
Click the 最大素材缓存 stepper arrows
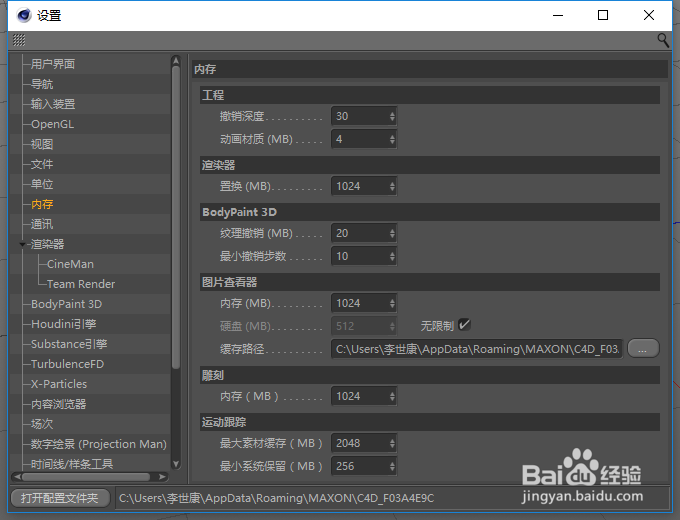coord(392,443)
